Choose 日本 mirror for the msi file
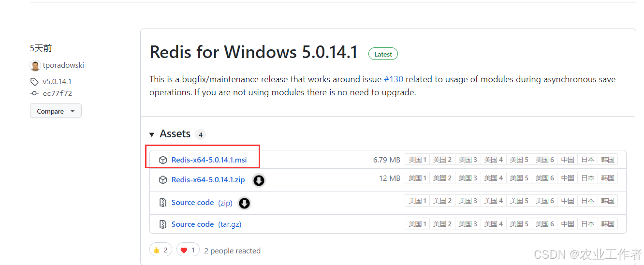644x265 pixels. click(x=588, y=160)
